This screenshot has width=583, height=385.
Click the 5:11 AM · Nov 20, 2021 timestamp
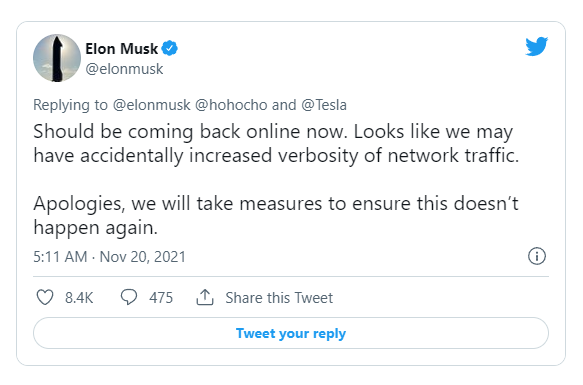[109, 257]
